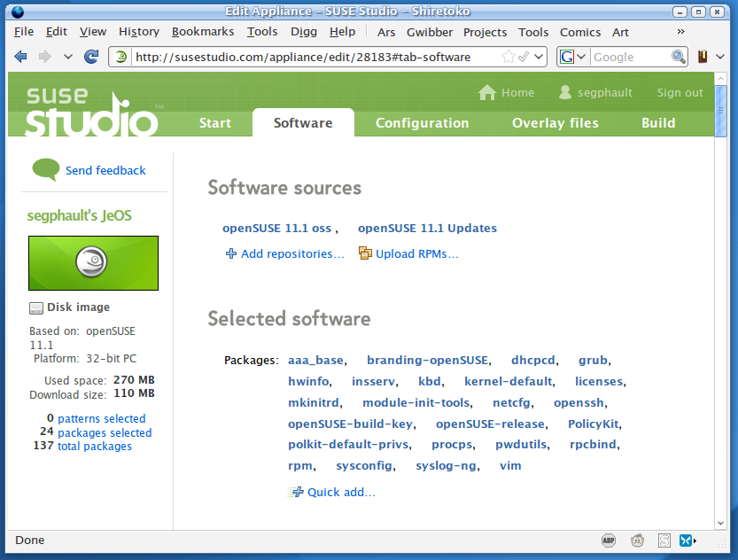Select the Software tab
The width and height of the screenshot is (738, 560).
[303, 123]
